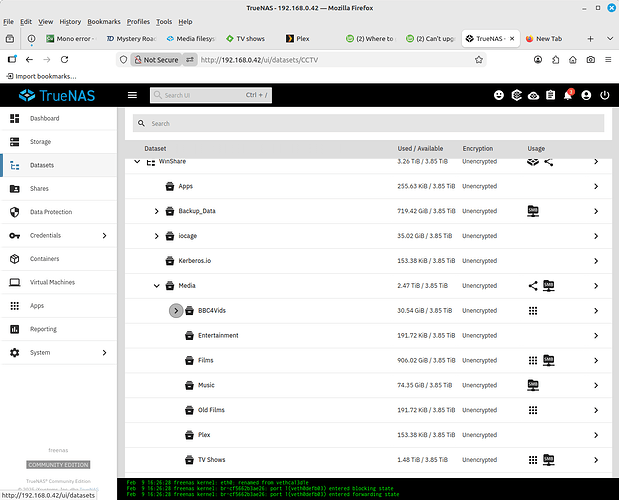Click the SMB icon on TV Shows row
Screen dimensions: 619x500
tap(548, 460)
